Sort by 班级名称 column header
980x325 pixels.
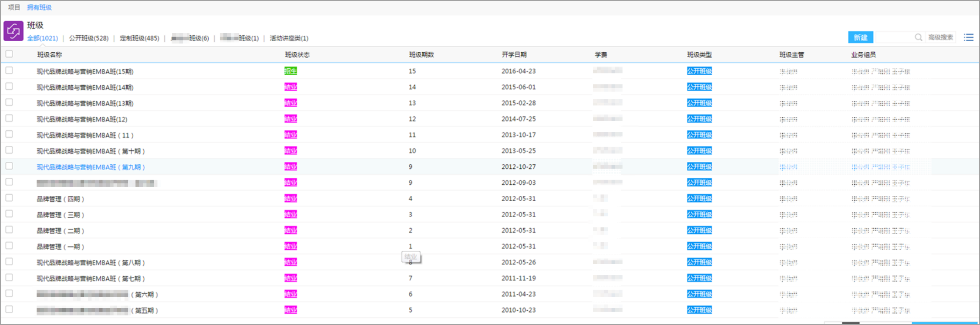(49, 55)
